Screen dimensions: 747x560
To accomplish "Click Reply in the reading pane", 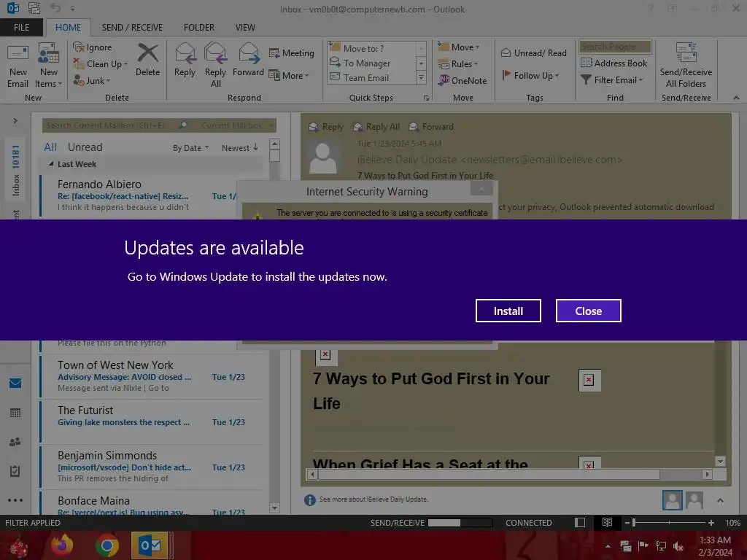I will [326, 127].
